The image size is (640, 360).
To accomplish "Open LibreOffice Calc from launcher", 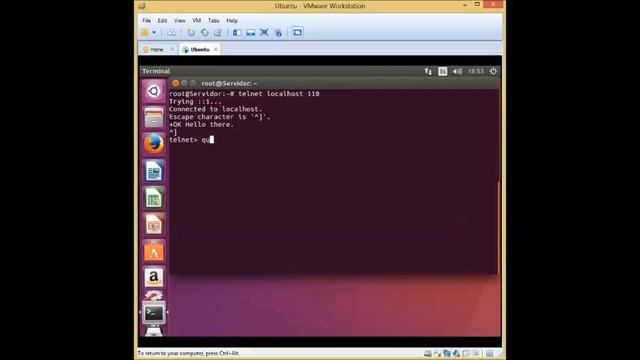I will coord(154,198).
